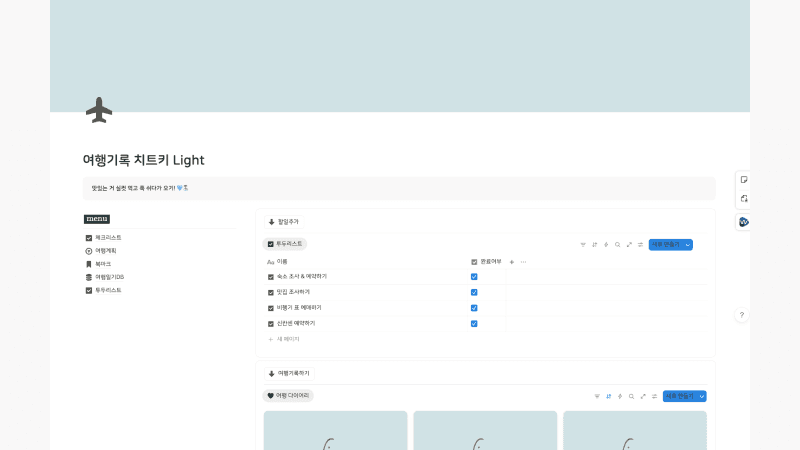The image size is (800, 450).
Task: Toggle 완료여부 checkbox for 맛집 조사하기
Action: coord(474,292)
